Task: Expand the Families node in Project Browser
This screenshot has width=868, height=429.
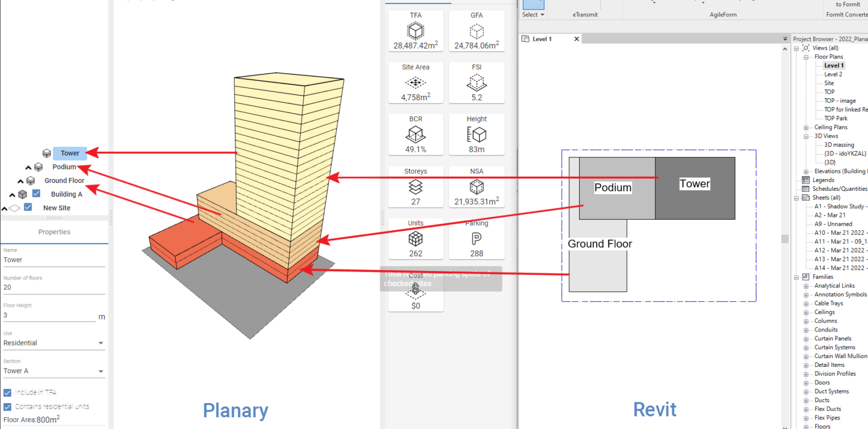Action: [x=797, y=277]
